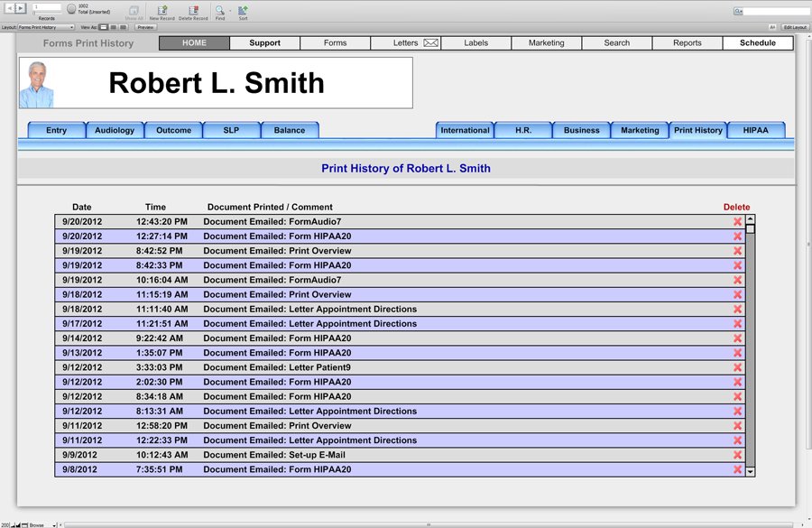Delete the 8:42:52 PM Print Overview entry
The image size is (812, 528).
tap(737, 251)
